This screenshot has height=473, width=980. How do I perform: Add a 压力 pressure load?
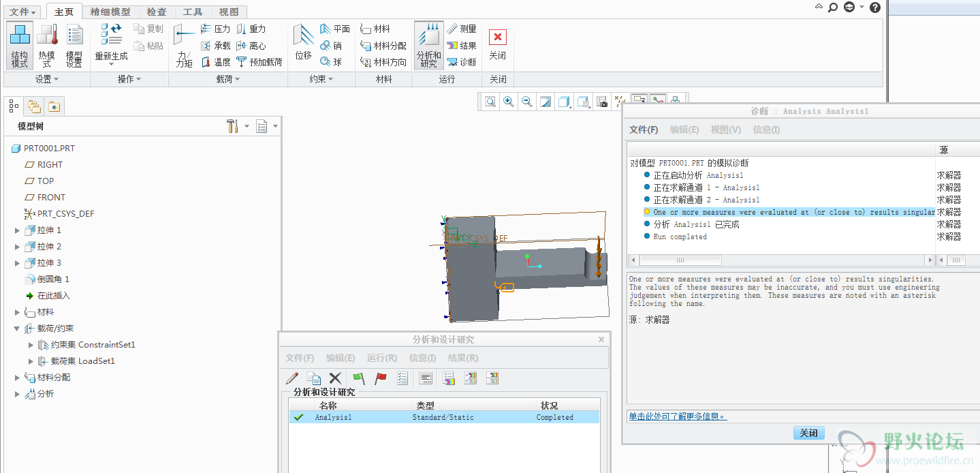click(x=215, y=29)
